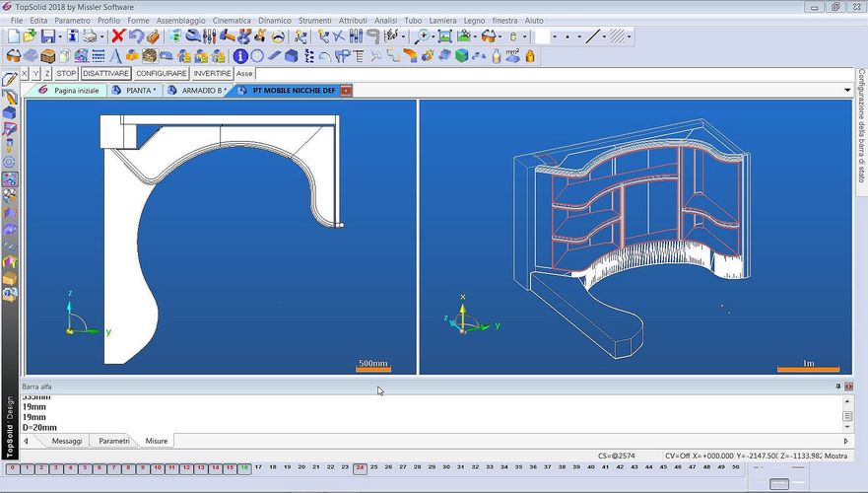Screen dimensions: 868x493
Task: Close the PT MOBILE NICCHIE DEF tab
Action: tap(346, 91)
